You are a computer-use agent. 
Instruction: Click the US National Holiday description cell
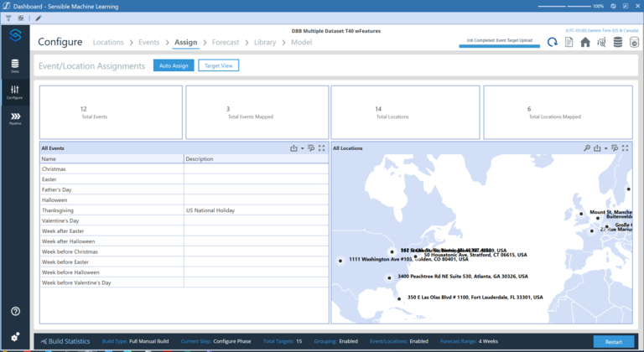(257, 210)
